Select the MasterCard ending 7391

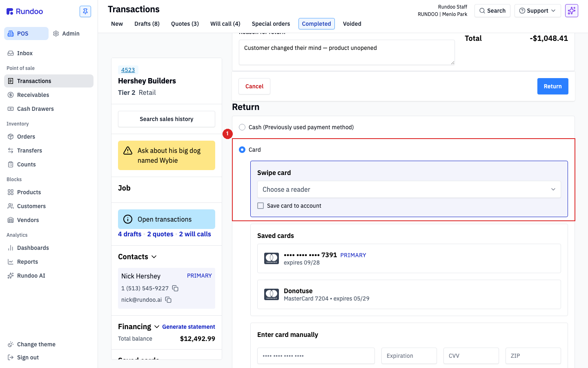pos(409,258)
